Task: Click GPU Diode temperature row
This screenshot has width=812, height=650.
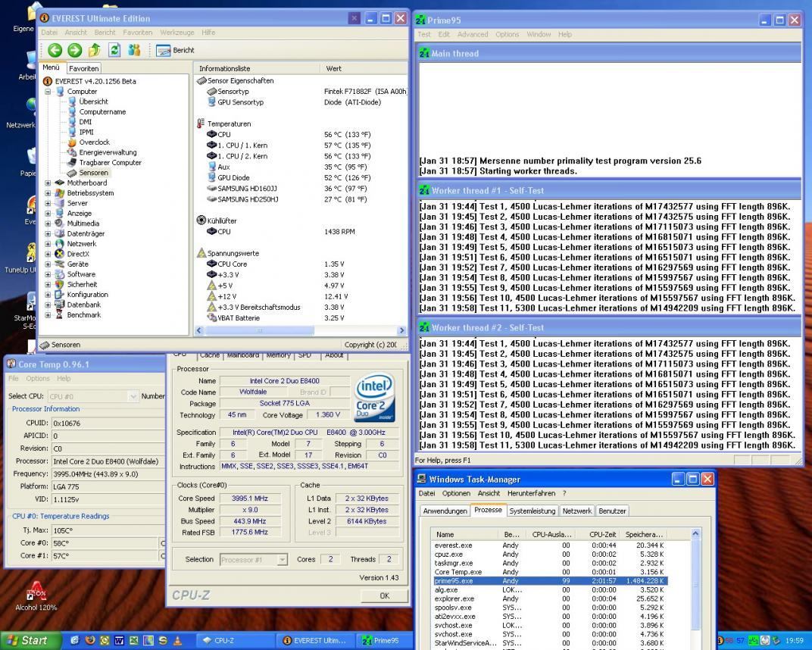Action: pyautogui.click(x=301, y=177)
